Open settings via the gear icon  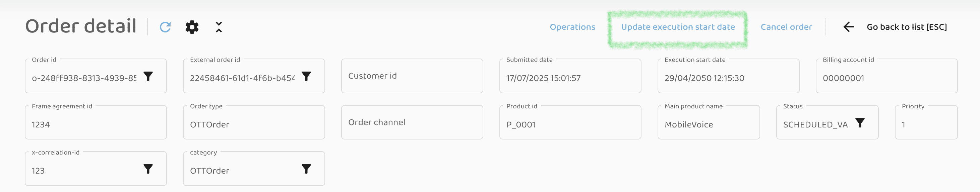pos(192,27)
